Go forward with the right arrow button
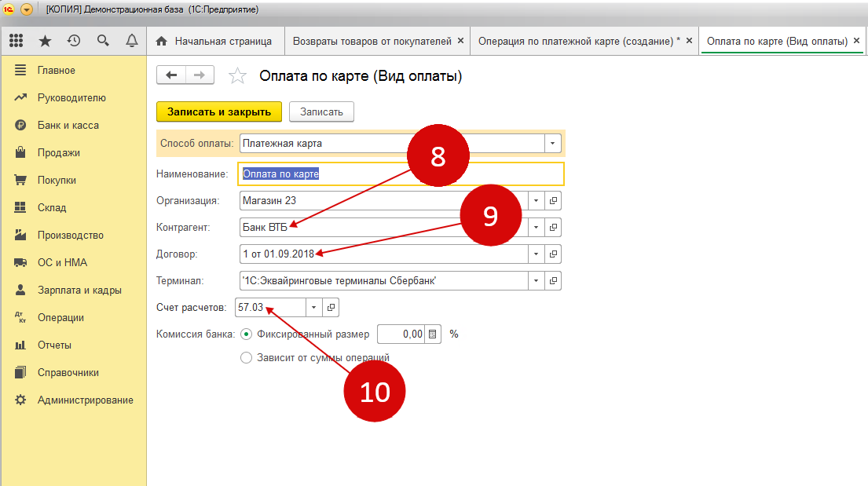The image size is (868, 486). coord(200,75)
